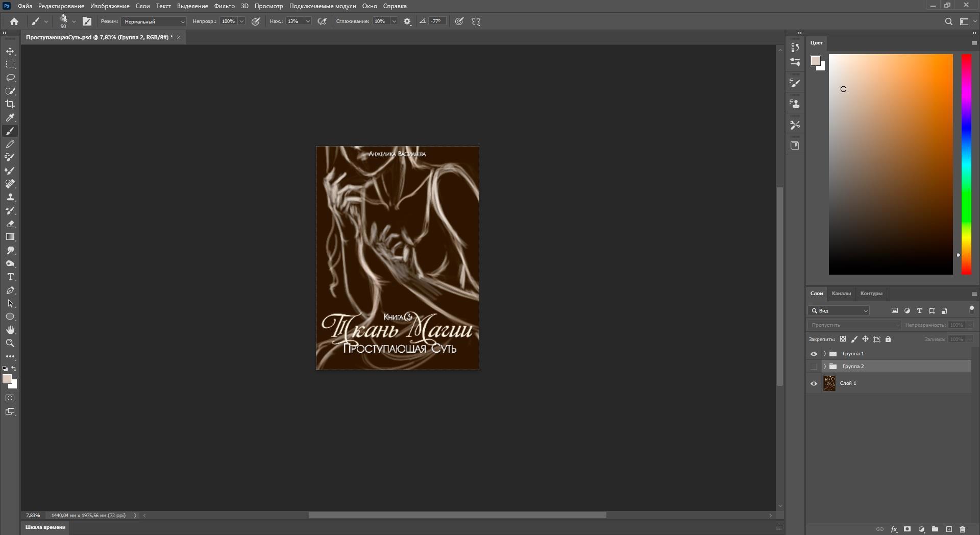Open brush smoothing settings gear
The width and height of the screenshot is (980, 535).
click(x=407, y=21)
